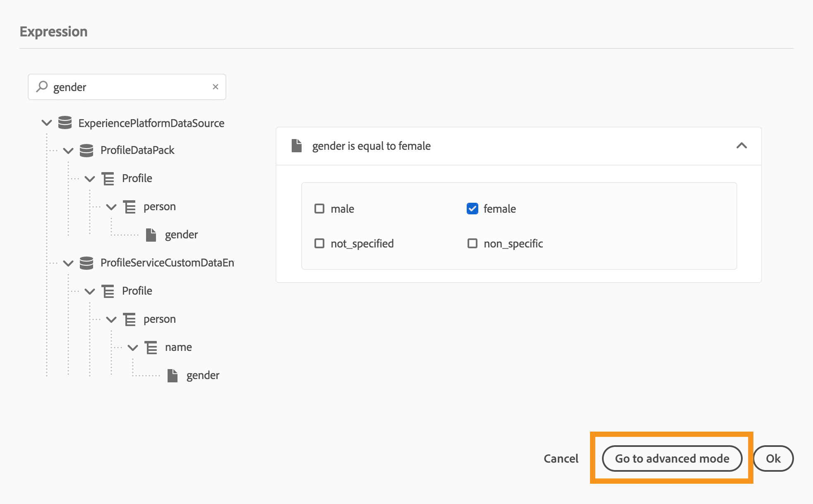813x504 pixels.
Task: Click Go to advanced mode button
Action: click(x=672, y=458)
